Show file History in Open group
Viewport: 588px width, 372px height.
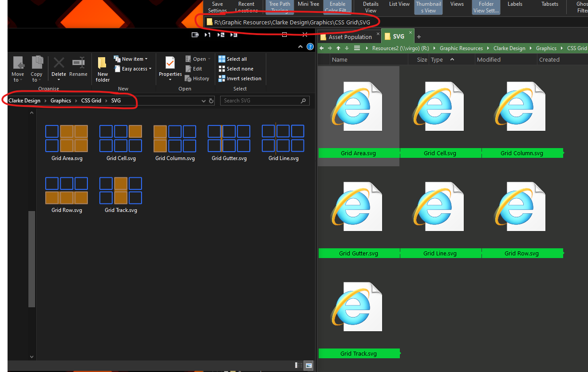[x=197, y=78]
